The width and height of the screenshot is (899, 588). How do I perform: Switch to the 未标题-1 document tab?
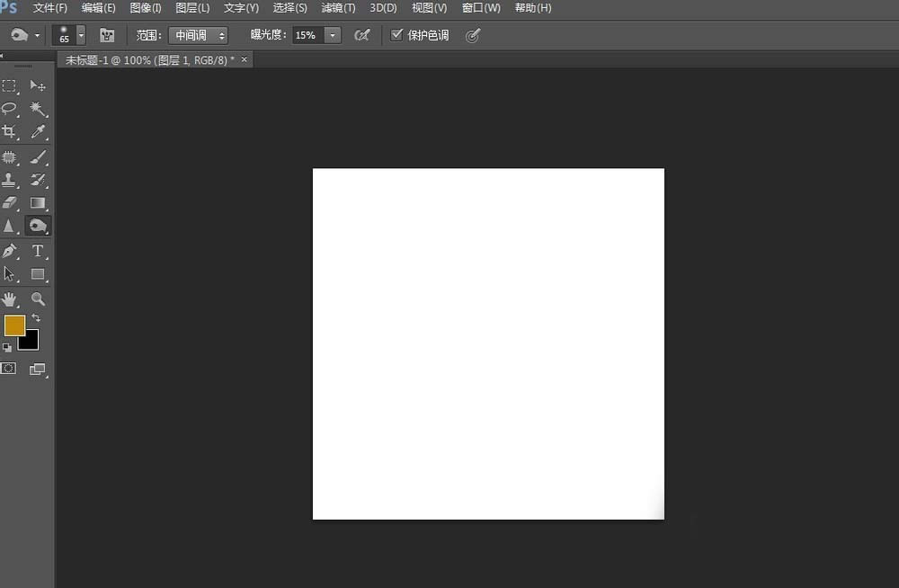point(149,59)
